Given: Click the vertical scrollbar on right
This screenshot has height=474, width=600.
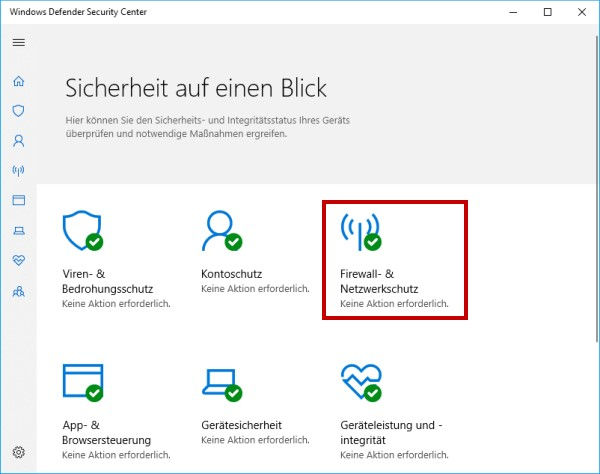Looking at the screenshot, I should [597, 188].
